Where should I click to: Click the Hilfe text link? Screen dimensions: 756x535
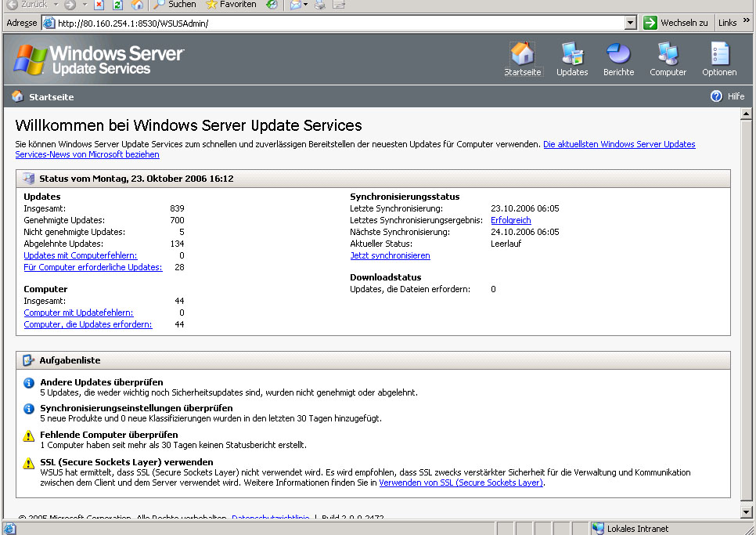(736, 96)
